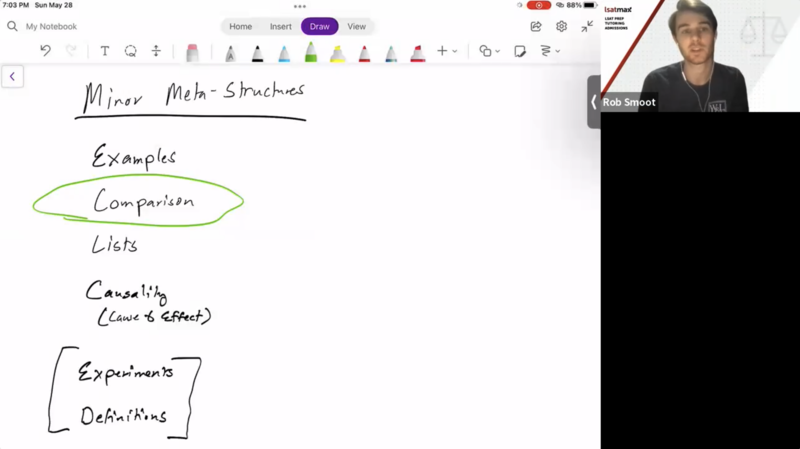
Task: Open the Share icon
Action: (536, 27)
